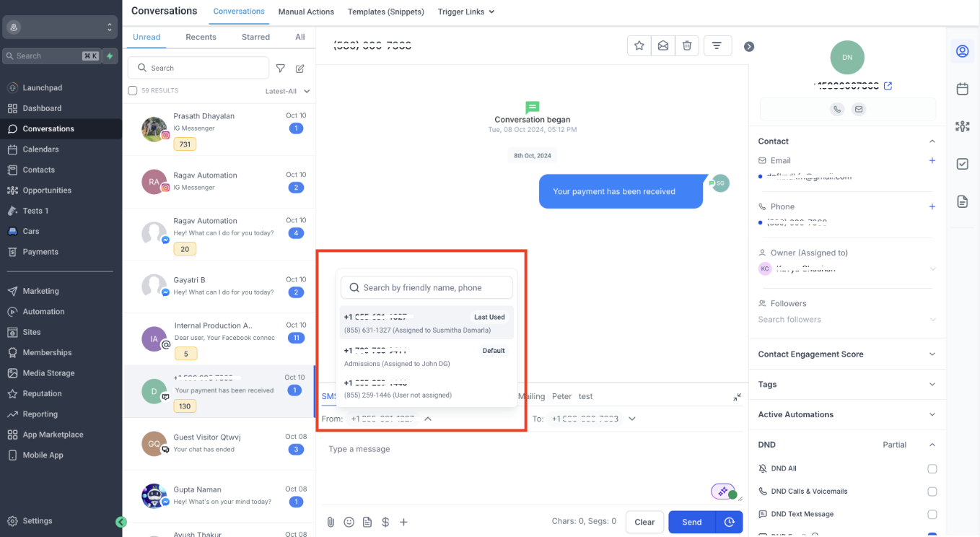Add another phone number with plus link
This screenshot has width=980, height=537.
coord(932,206)
